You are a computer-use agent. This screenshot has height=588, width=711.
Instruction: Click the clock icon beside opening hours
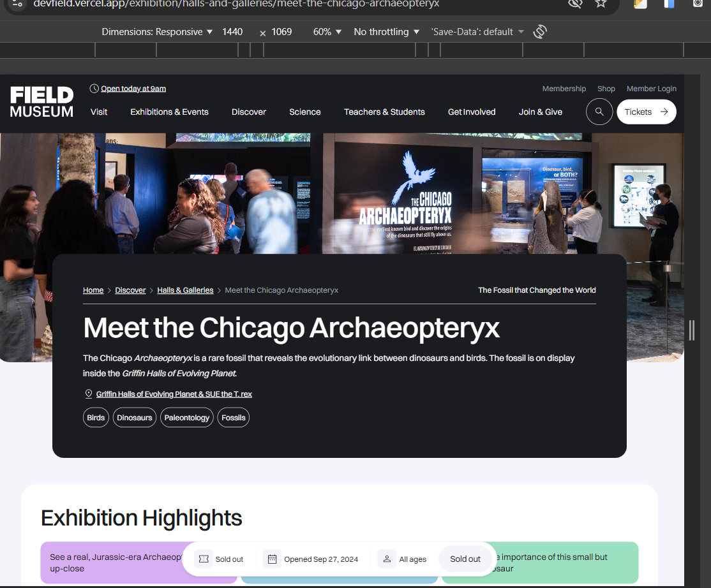tap(94, 89)
